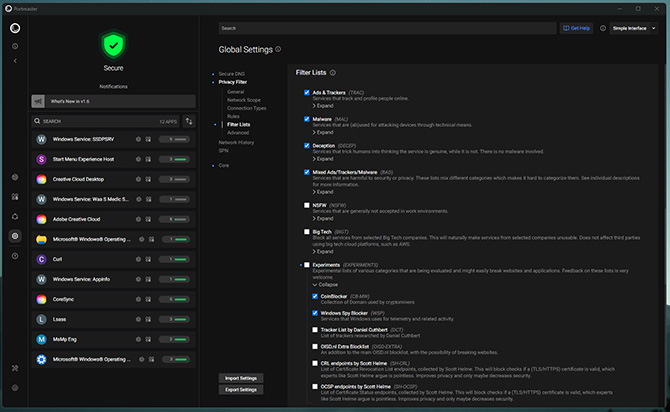Click the yellow folder icon of Microsoft Windows Operating
The image size is (670, 412).
[41, 239]
